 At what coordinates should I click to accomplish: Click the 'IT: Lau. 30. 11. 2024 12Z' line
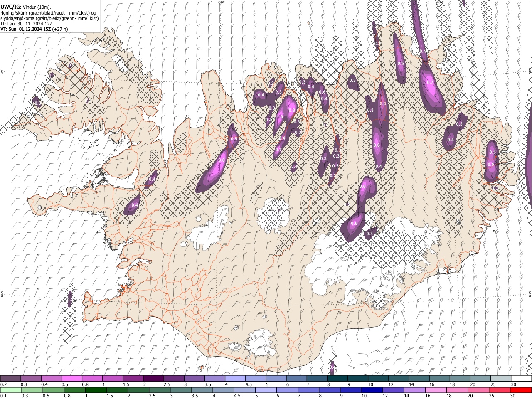[26, 24]
